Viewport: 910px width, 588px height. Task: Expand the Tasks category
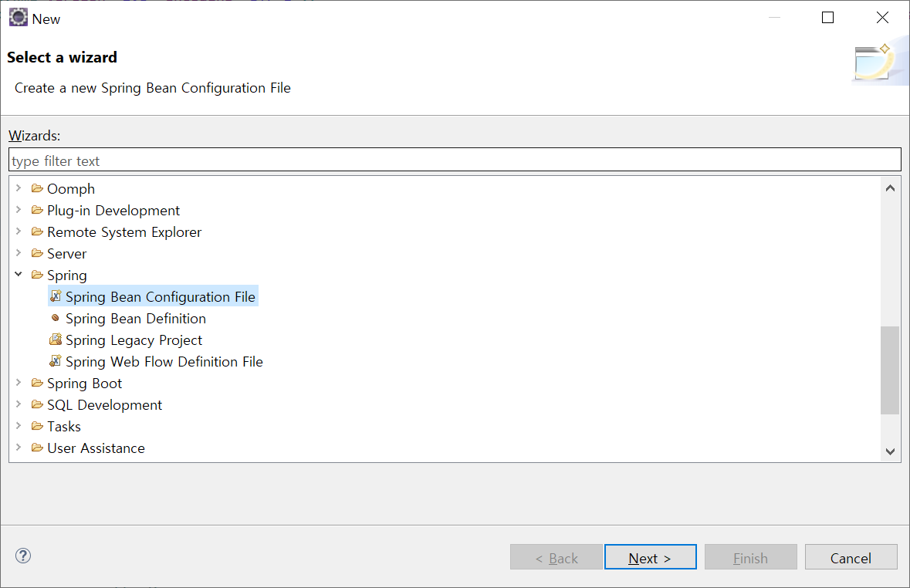(19, 425)
